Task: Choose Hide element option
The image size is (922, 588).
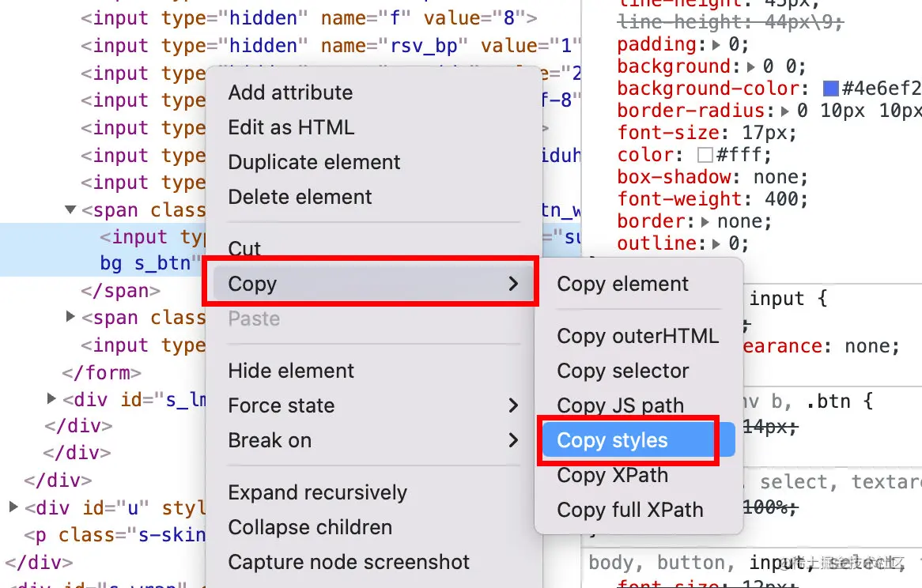Action: (x=291, y=371)
